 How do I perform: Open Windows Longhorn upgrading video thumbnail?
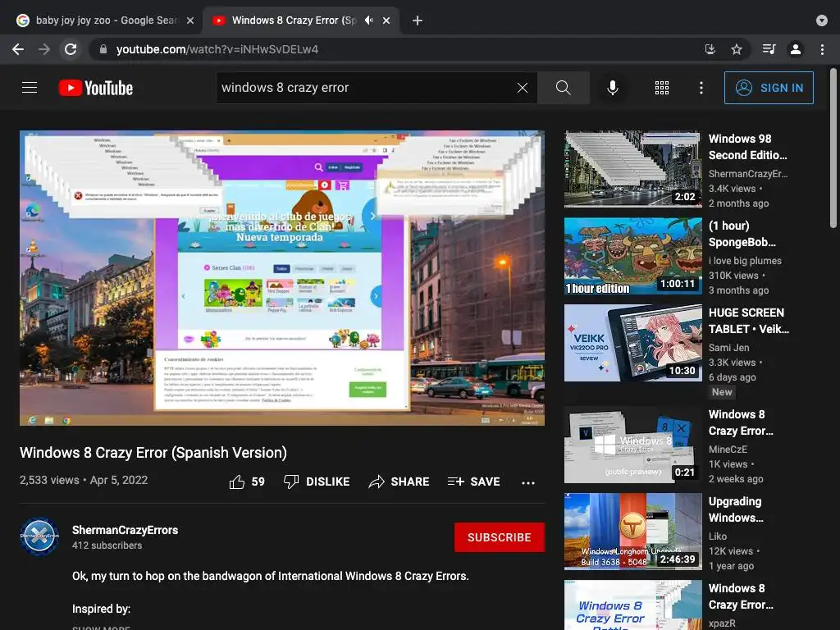click(x=632, y=532)
